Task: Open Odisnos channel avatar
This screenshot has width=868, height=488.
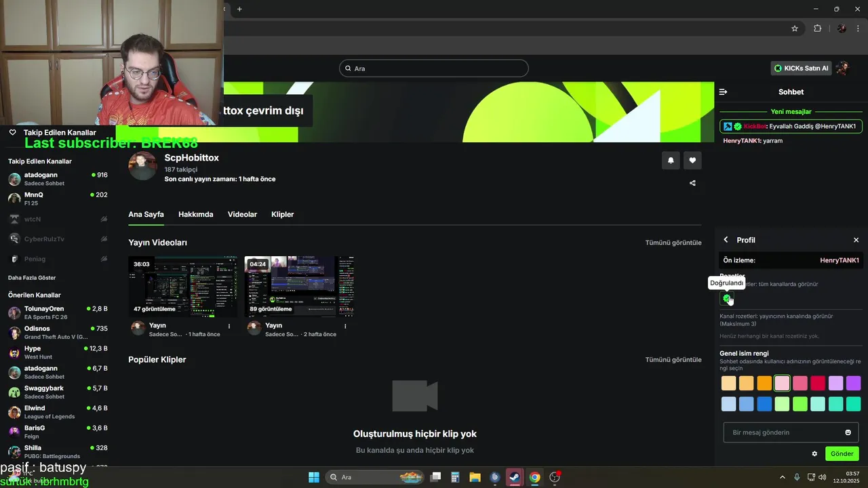Action: point(14,333)
